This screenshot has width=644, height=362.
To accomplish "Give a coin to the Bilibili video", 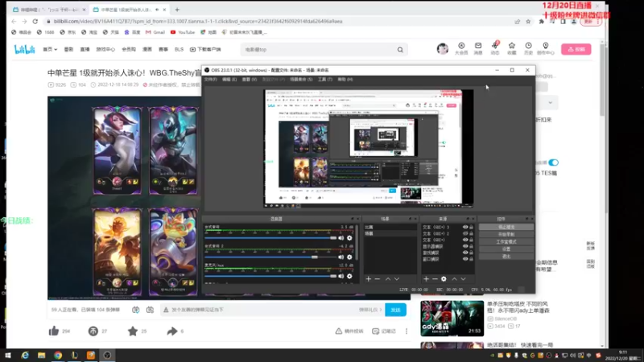I will pyautogui.click(x=93, y=331).
